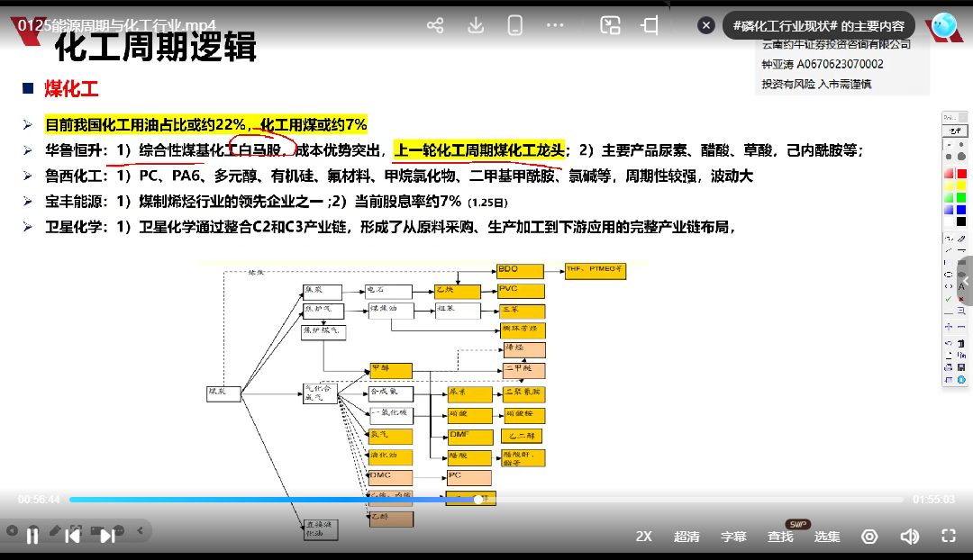973x560 pixels.
Task: Share the video with the share icon
Action: [435, 25]
